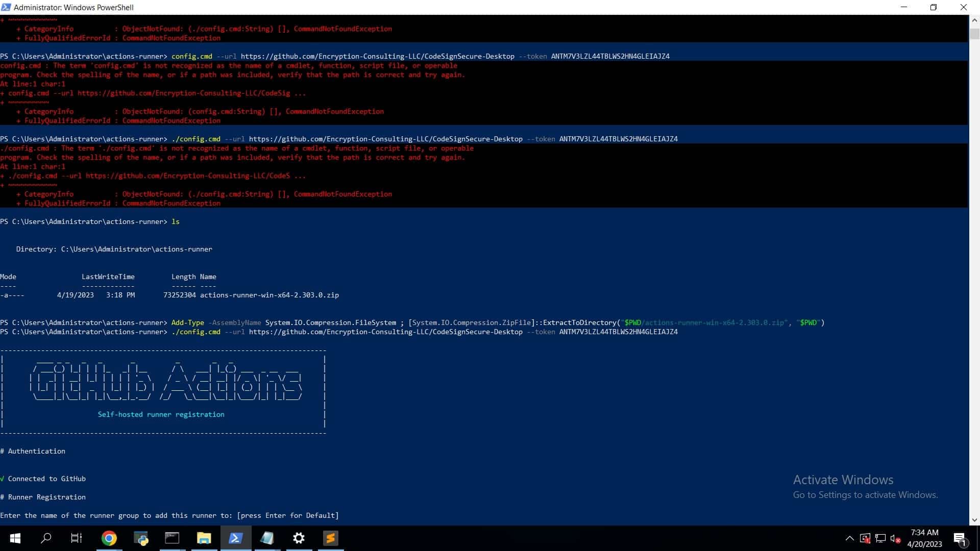Open the Settings gear in taskbar
The height and width of the screenshot is (551, 980).
pos(299,538)
